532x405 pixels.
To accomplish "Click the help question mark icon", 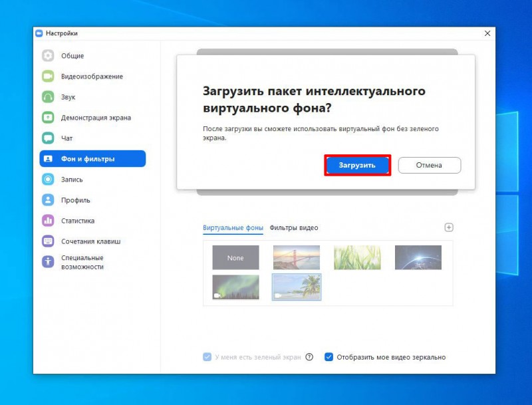I will click(309, 357).
